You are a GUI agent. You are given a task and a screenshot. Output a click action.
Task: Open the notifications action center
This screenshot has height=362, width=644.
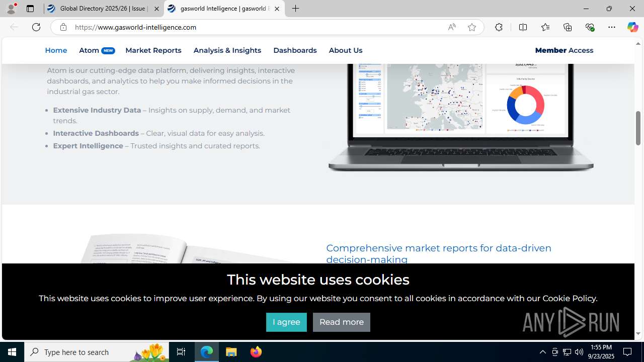pos(628,352)
